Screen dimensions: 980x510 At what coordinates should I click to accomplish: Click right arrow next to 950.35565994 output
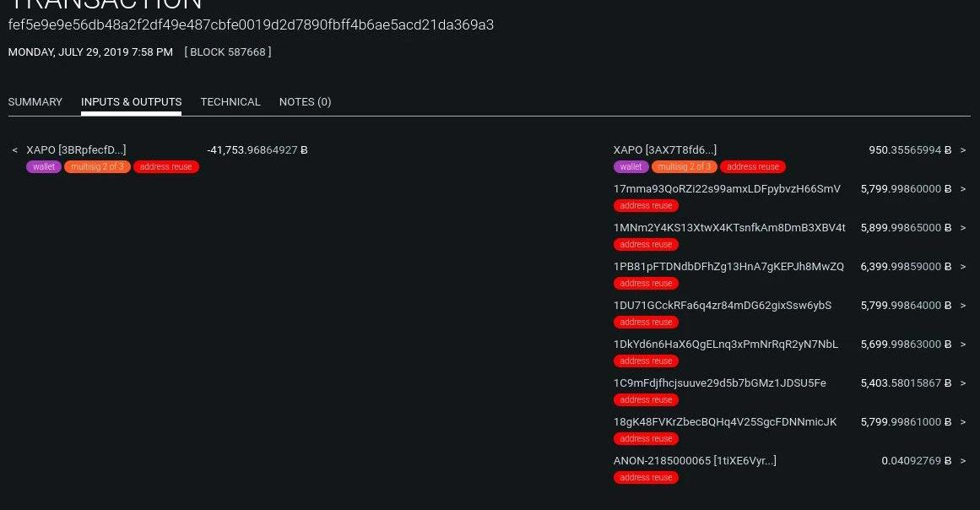[x=963, y=150]
